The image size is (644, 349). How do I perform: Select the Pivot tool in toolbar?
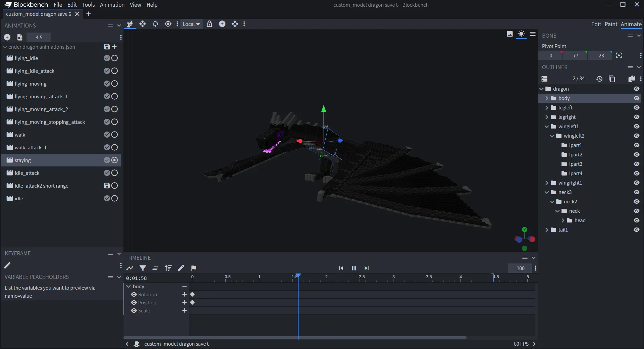tap(168, 24)
